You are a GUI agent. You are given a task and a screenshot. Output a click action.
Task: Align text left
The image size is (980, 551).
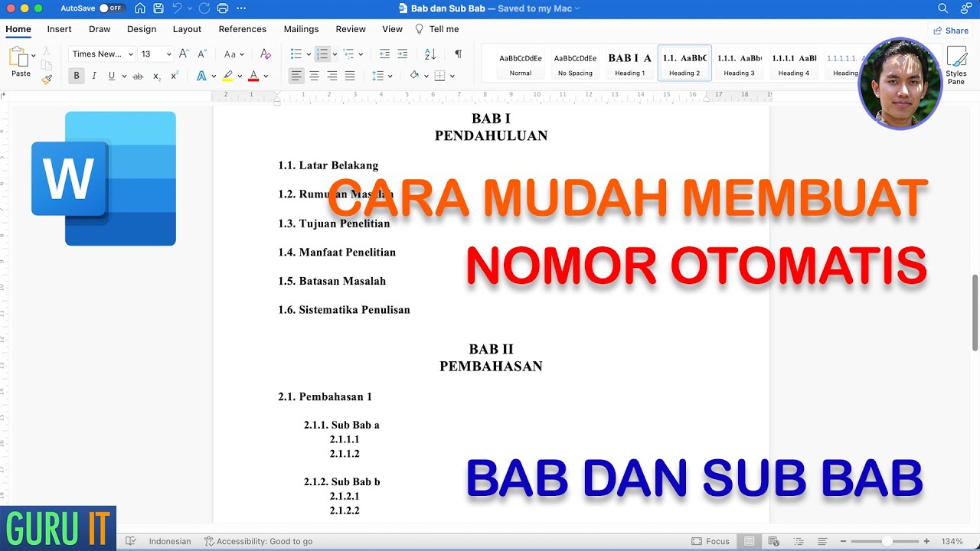point(296,76)
